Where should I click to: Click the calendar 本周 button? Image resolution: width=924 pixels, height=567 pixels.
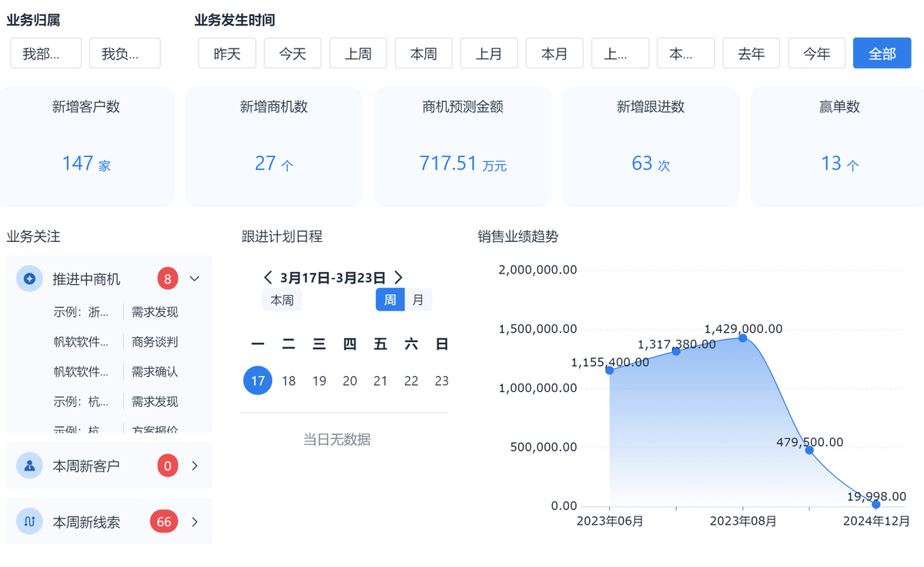[x=282, y=300]
